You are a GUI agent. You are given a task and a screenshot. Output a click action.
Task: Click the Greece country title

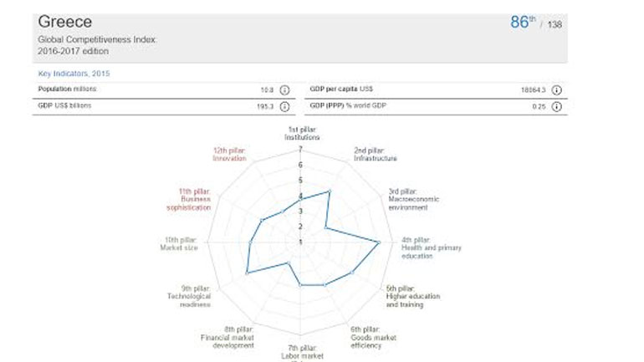(x=64, y=21)
